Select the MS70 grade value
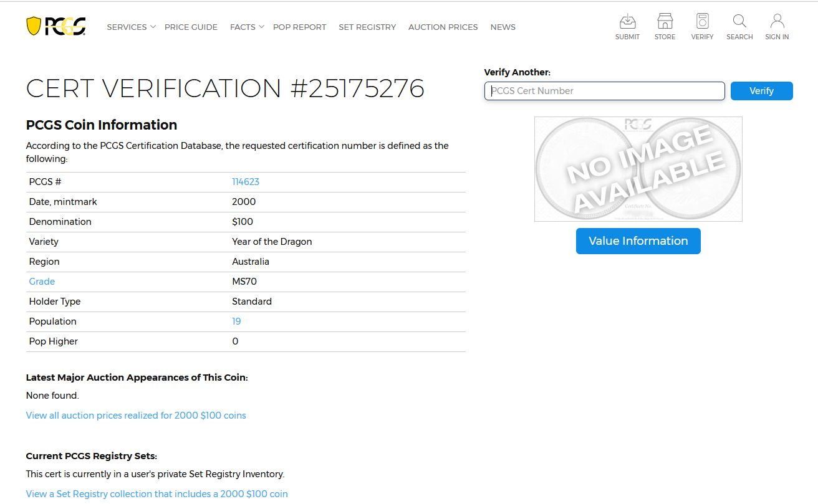The width and height of the screenshot is (818, 504). pos(244,282)
